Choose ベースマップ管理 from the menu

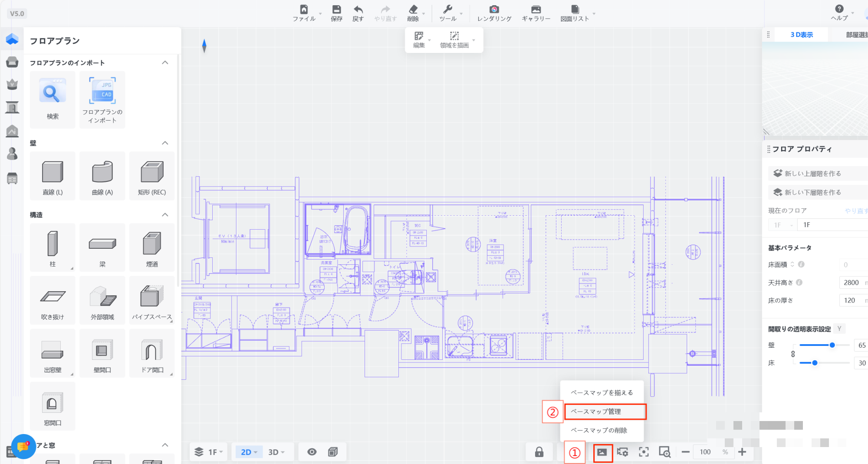click(x=605, y=411)
